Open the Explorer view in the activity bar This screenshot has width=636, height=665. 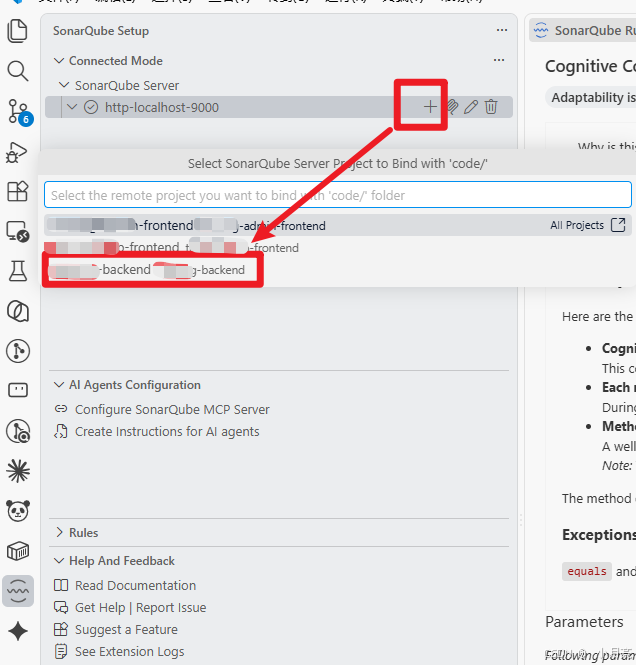17,31
